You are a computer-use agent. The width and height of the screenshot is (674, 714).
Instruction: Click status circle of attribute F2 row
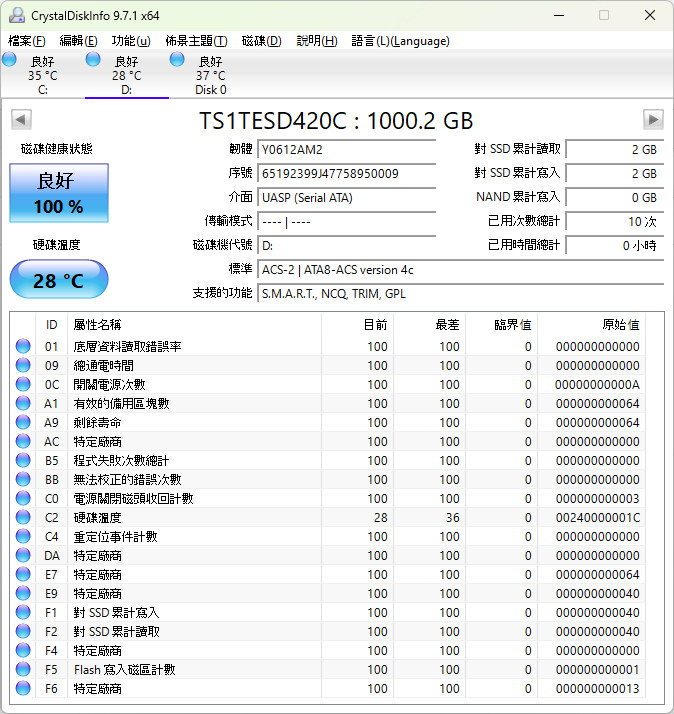point(23,631)
